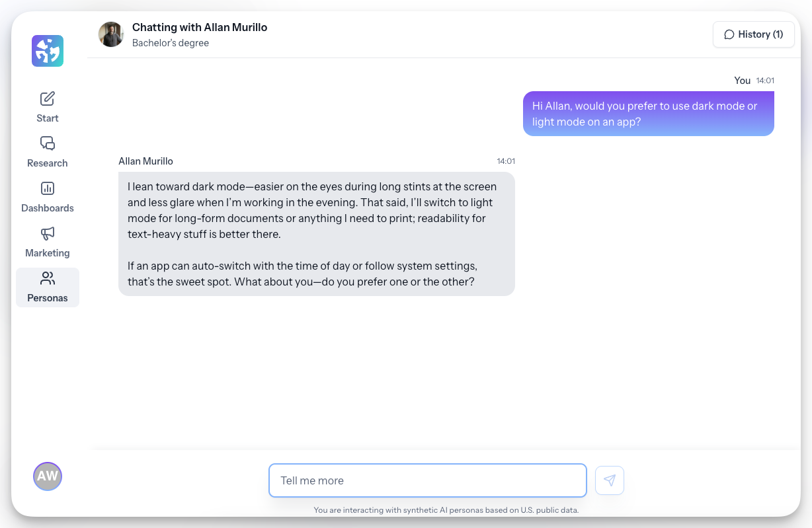Viewport: 812px width, 528px height.
Task: Click the Chatting with Allan Murillo header
Action: click(x=200, y=27)
